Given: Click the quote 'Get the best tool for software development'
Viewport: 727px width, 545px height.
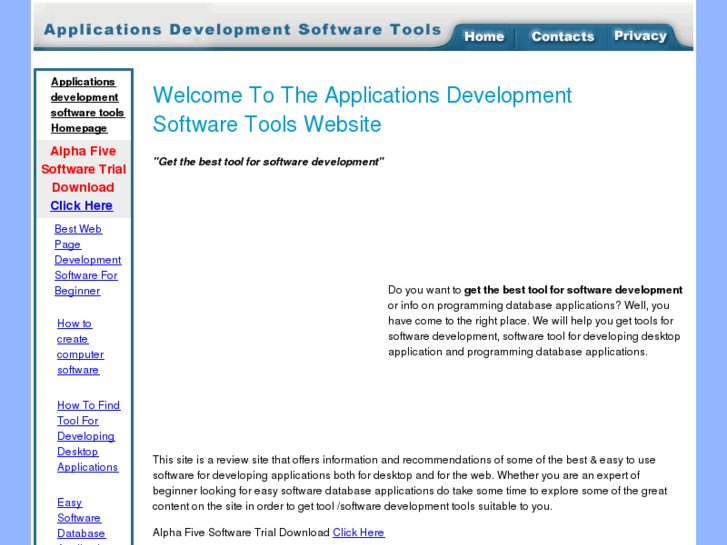Looking at the screenshot, I should coord(268,162).
